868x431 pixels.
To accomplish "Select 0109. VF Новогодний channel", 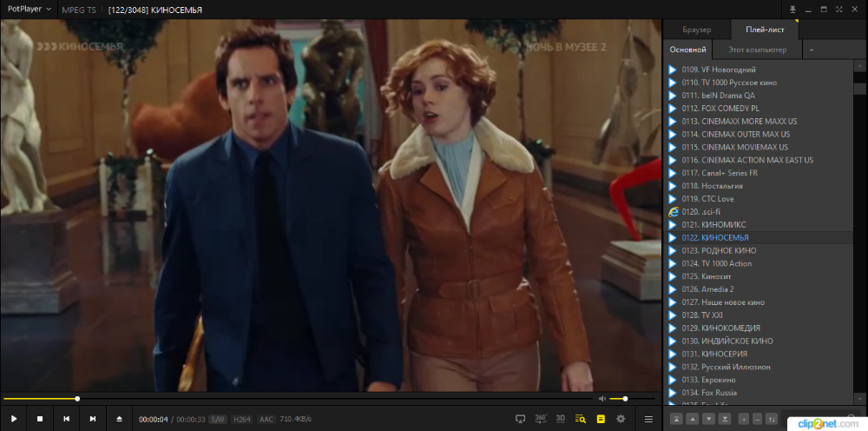I will pos(758,70).
